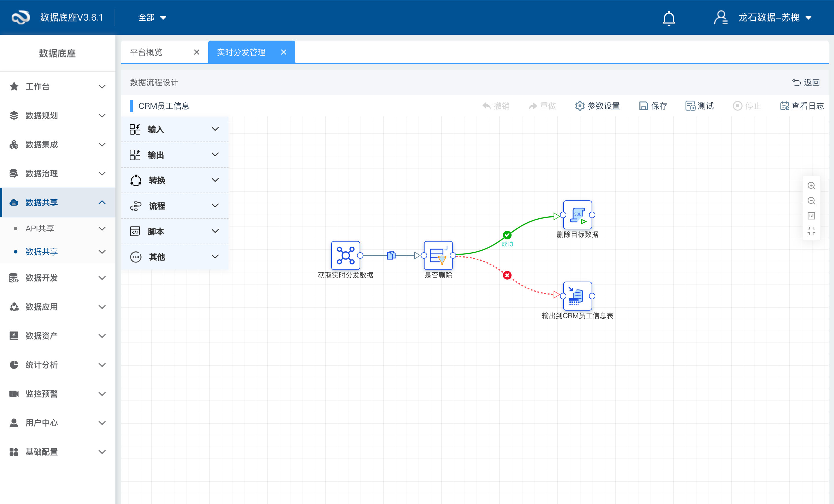Viewport: 834px width, 504px height.
Task: Click the 删除目标数据 SQL node
Action: (x=577, y=215)
